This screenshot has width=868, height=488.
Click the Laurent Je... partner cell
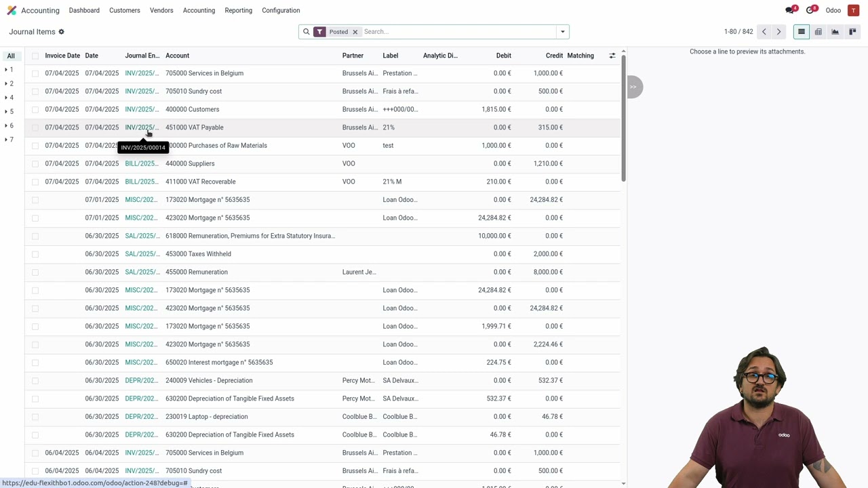[359, 272]
